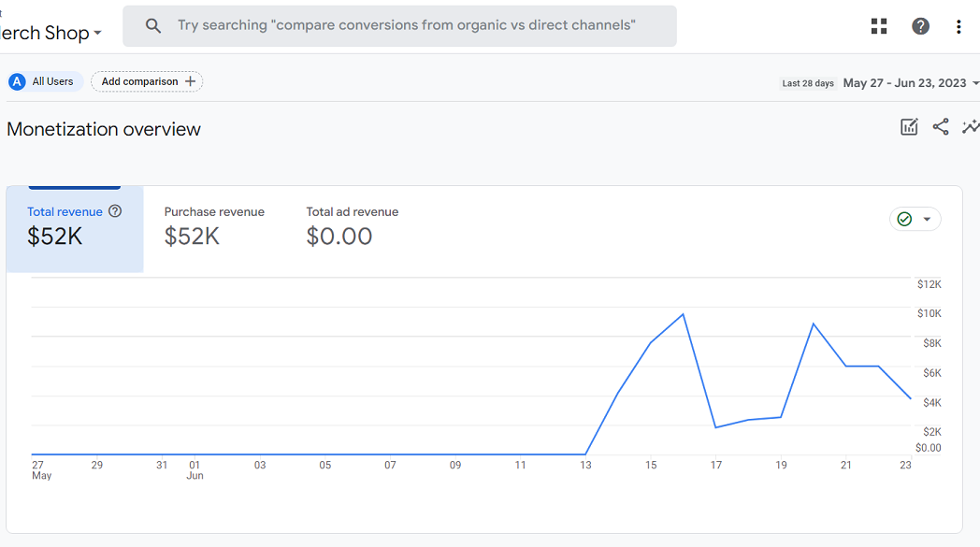Open the three-dot more options menu
The height and width of the screenshot is (547, 980).
point(958,25)
